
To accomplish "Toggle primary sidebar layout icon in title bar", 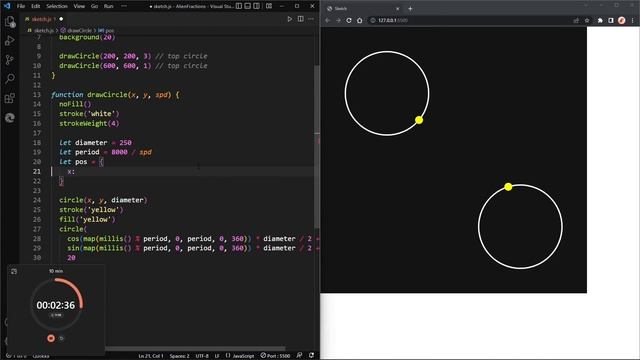I will (x=239, y=6).
